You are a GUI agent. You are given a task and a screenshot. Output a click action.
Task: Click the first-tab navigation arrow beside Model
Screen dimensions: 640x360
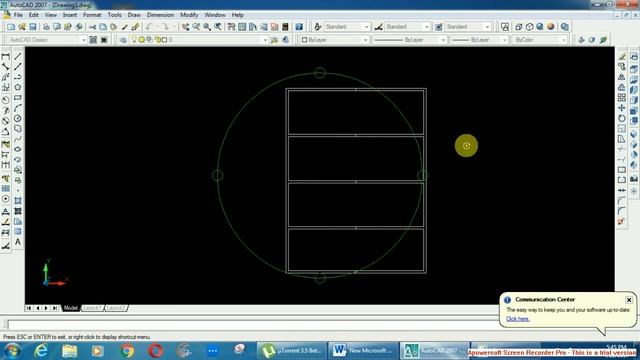(29, 308)
